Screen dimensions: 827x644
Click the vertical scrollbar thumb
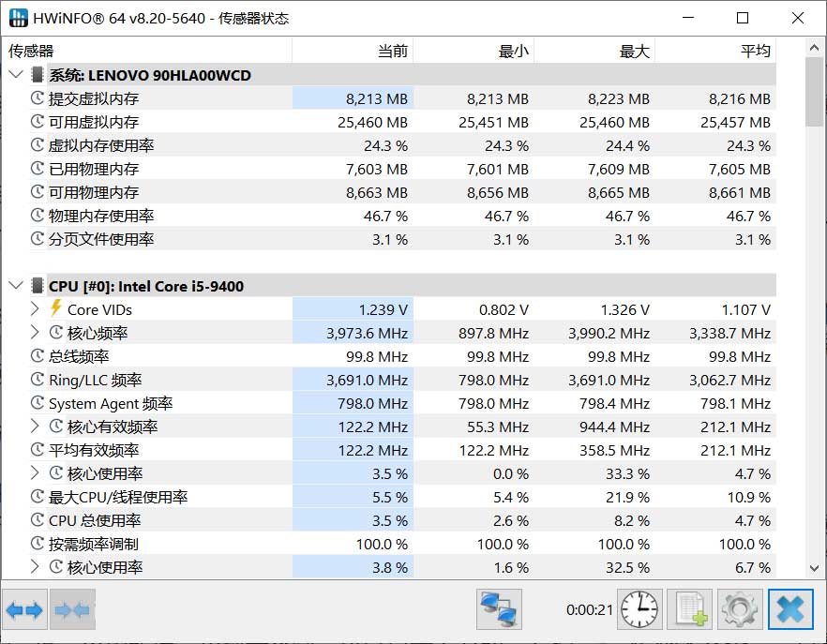point(814,92)
